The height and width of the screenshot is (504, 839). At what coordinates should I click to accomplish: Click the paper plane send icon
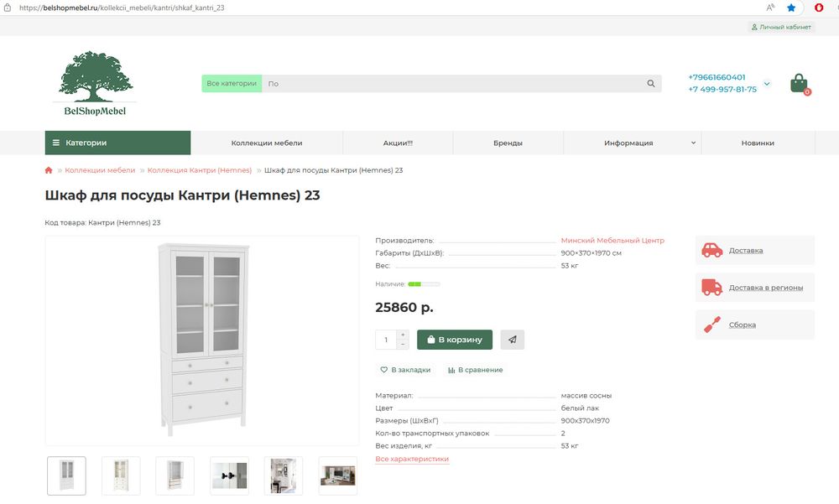(x=512, y=340)
